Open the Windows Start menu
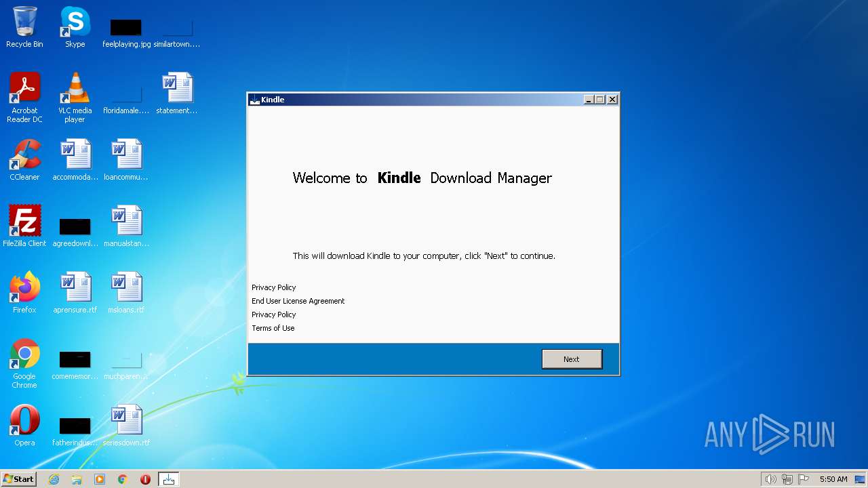Image resolution: width=868 pixels, height=488 pixels. pyautogui.click(x=18, y=479)
